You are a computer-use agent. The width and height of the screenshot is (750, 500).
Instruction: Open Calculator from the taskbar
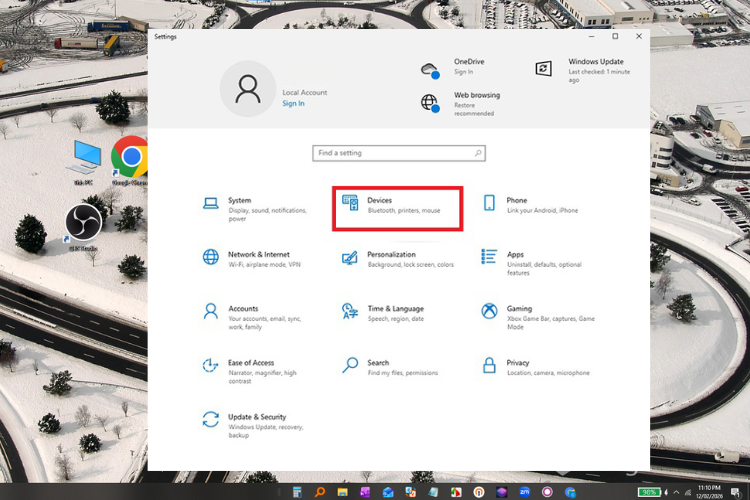click(297, 492)
